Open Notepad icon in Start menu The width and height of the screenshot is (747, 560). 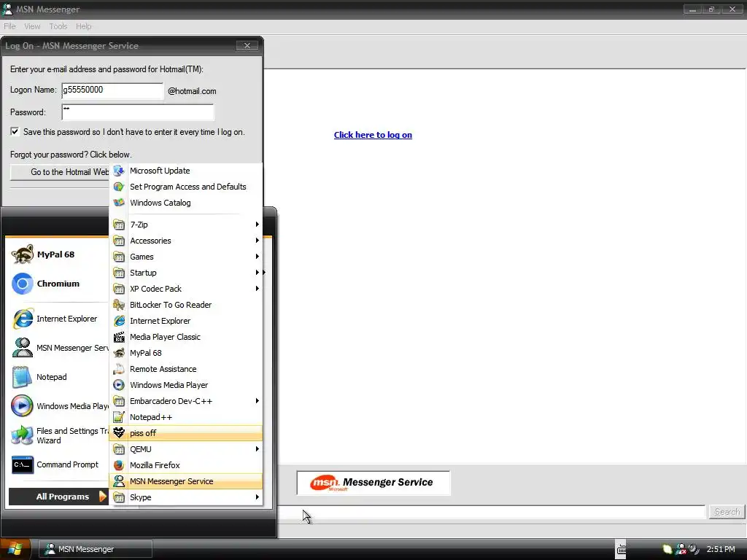click(22, 377)
